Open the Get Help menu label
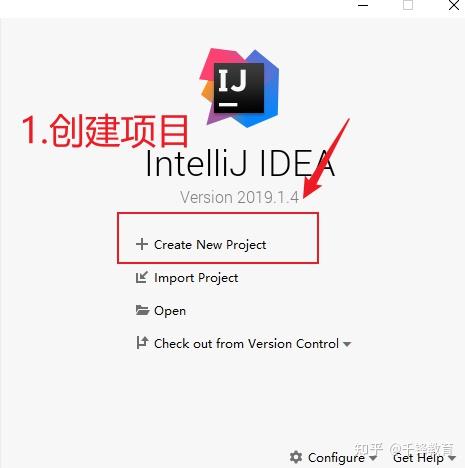Screen dimensions: 465x468 [x=418, y=458]
